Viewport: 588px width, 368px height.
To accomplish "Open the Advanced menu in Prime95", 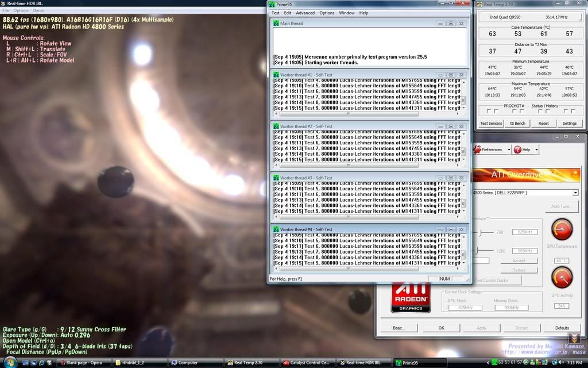I will pyautogui.click(x=305, y=13).
